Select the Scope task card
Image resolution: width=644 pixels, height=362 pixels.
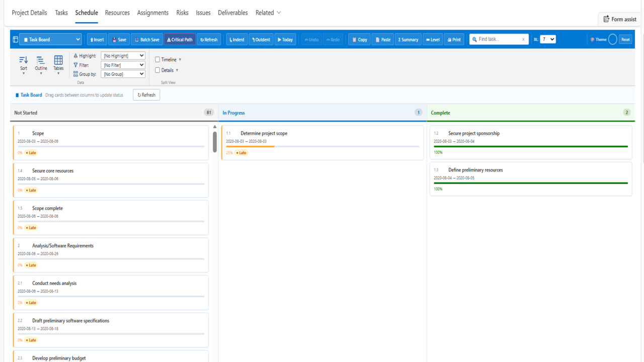pyautogui.click(x=111, y=143)
